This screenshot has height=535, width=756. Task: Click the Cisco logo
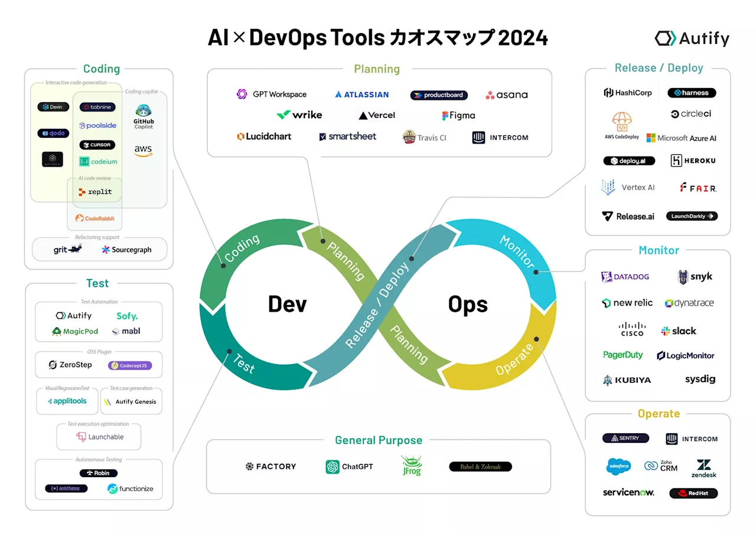pos(632,329)
